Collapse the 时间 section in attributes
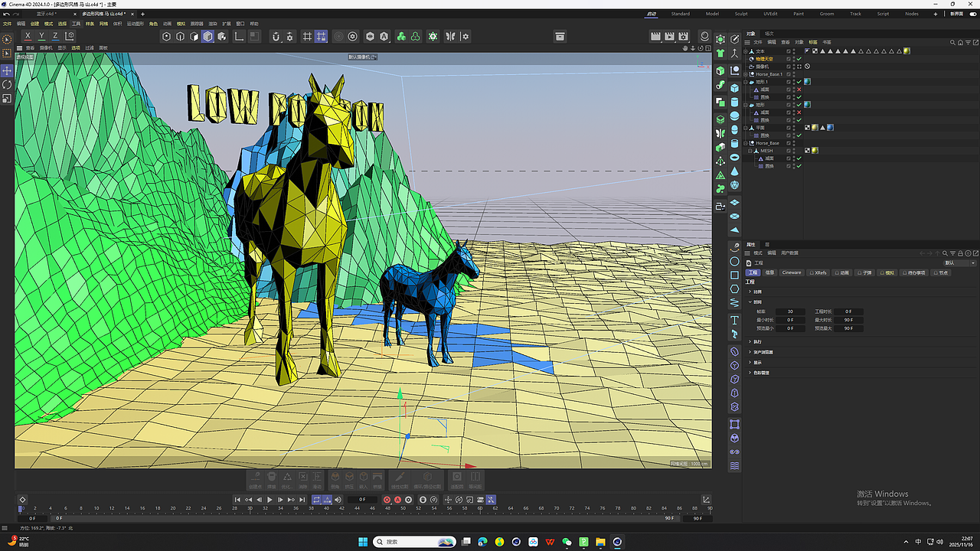 coord(750,302)
